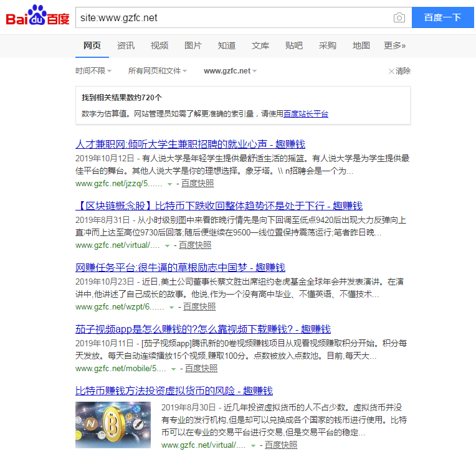Screen dimensions: 476x459
Task: Expand arrow next to www.gzfc.net/mobile/5 URL
Action: pyautogui.click(x=173, y=369)
